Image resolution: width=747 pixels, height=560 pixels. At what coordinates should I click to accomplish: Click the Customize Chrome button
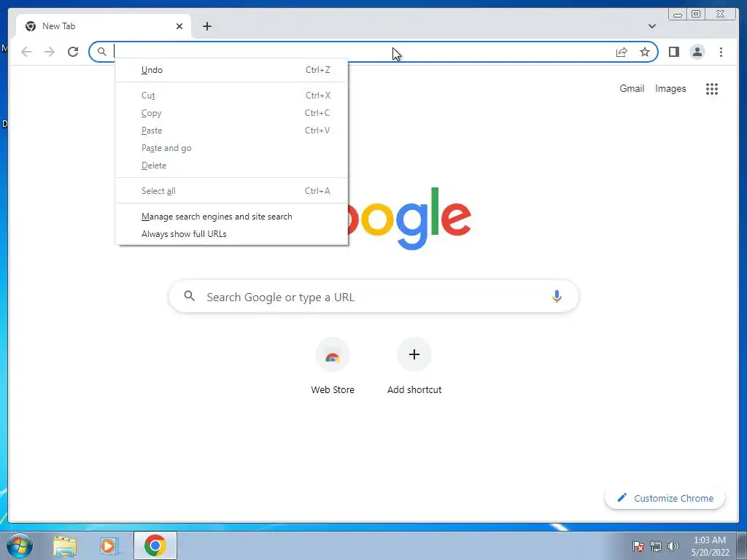665,498
